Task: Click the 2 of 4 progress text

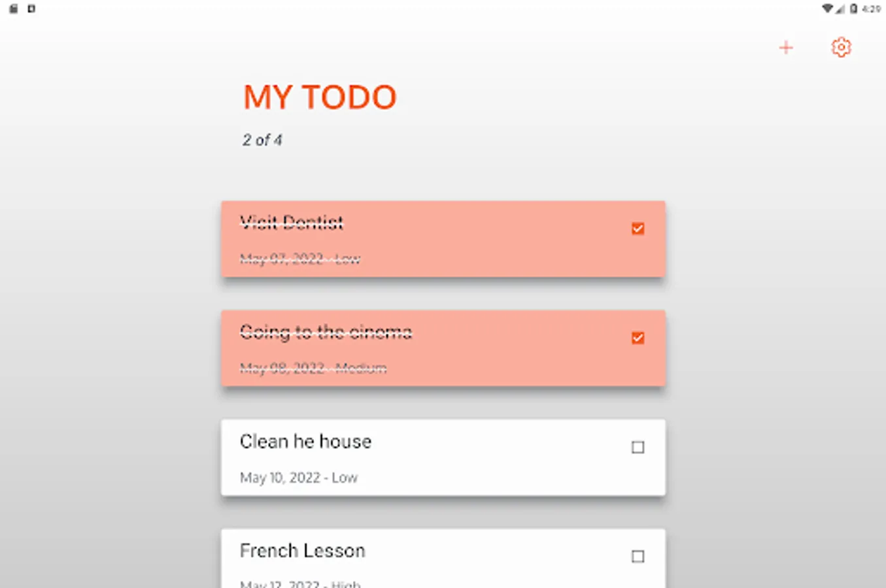Action: coord(262,140)
